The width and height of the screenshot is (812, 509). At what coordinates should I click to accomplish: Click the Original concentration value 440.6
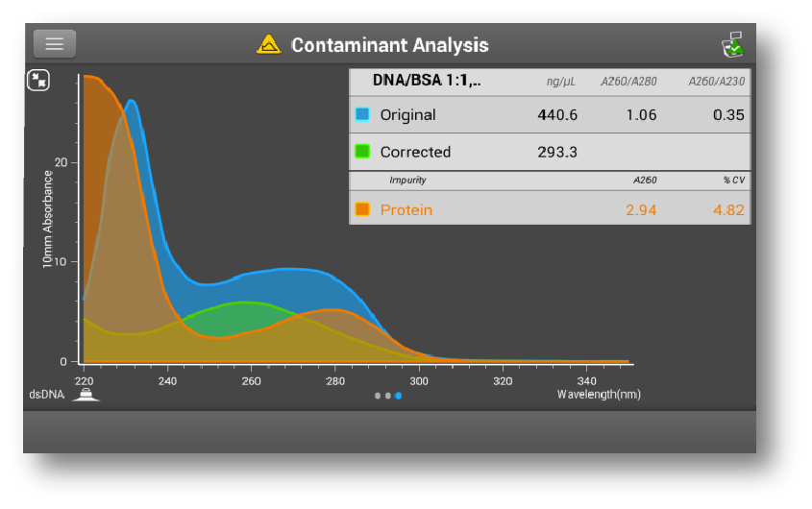(x=557, y=115)
